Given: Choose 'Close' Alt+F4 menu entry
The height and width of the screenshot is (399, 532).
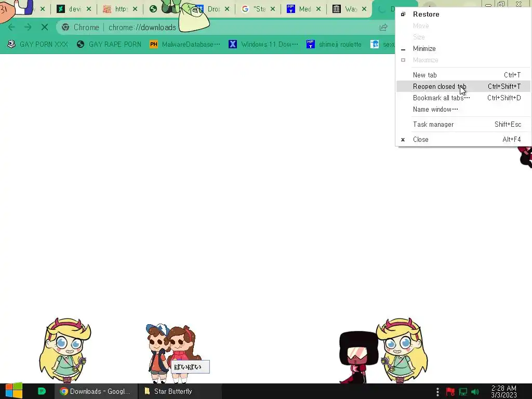Looking at the screenshot, I should pyautogui.click(x=463, y=139).
